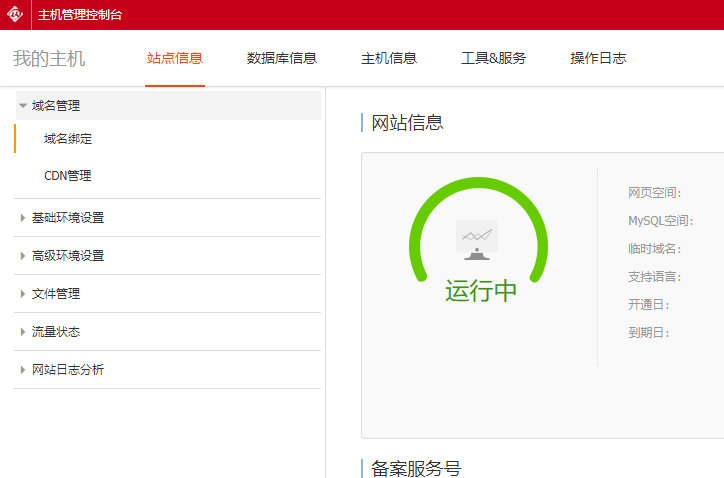Click the 临时域名 label
The height and width of the screenshot is (478, 724).
(x=654, y=249)
